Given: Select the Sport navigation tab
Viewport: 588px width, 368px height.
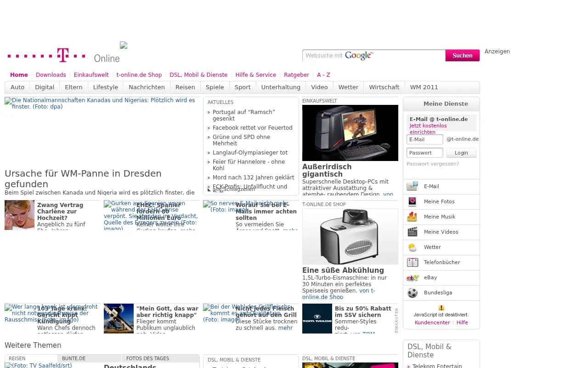Looking at the screenshot, I should click(243, 87).
